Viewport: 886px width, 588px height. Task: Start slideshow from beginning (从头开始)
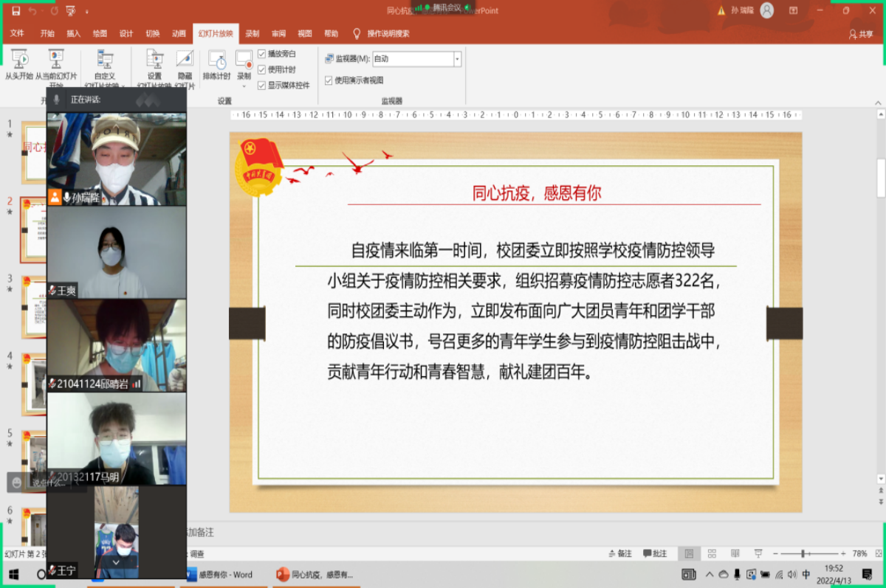[x=19, y=66]
